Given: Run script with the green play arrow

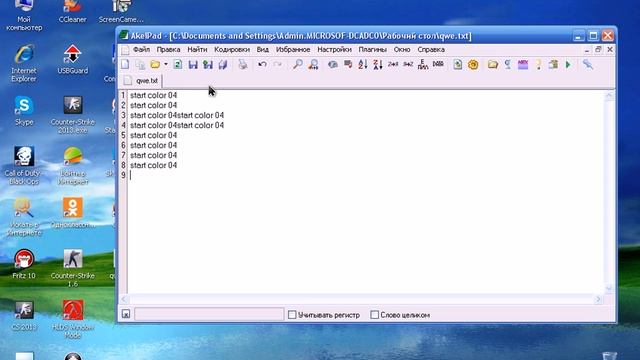Looking at the screenshot, I should tap(568, 64).
